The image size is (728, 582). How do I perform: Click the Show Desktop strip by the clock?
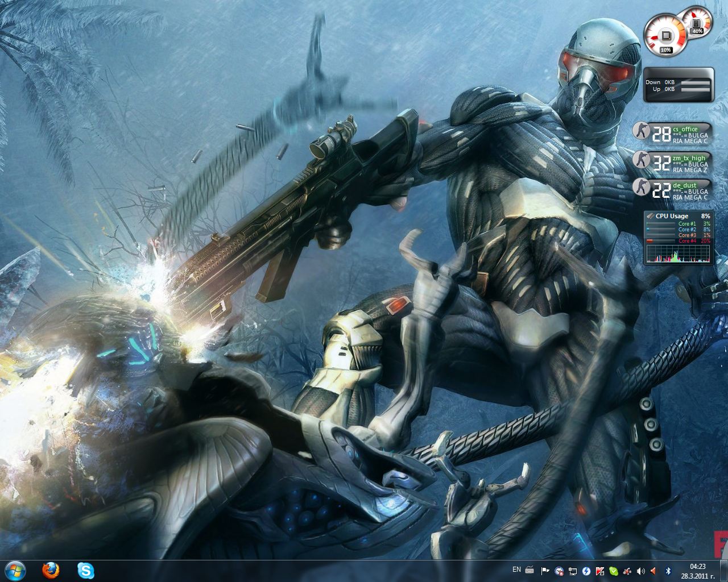coord(723,571)
